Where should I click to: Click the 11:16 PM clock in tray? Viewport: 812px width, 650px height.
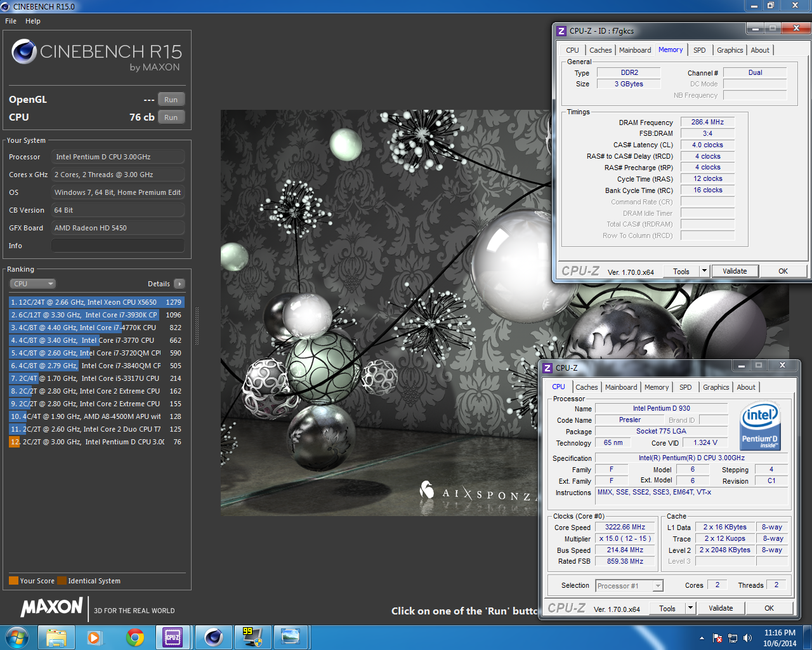[x=780, y=633]
